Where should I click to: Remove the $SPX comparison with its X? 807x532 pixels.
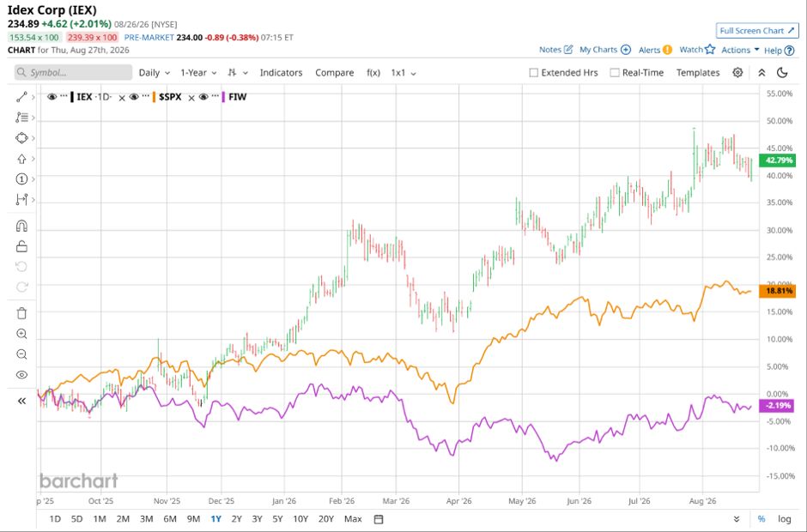point(191,98)
